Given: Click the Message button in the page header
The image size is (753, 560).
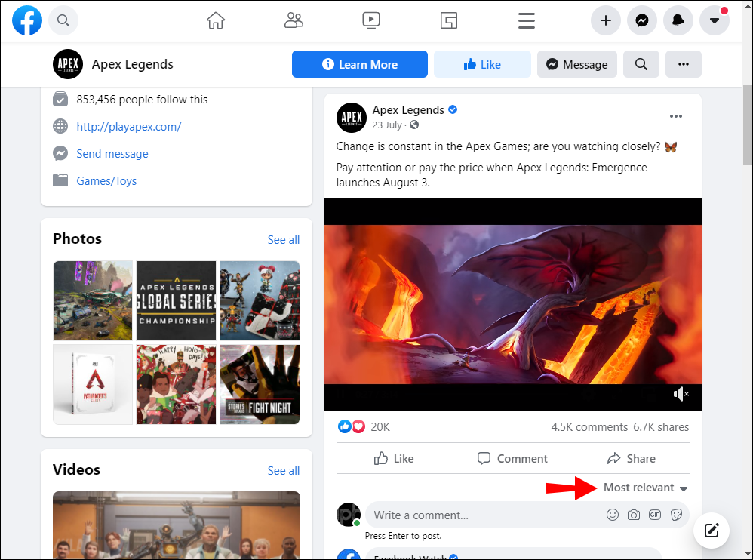Looking at the screenshot, I should tap(576, 64).
